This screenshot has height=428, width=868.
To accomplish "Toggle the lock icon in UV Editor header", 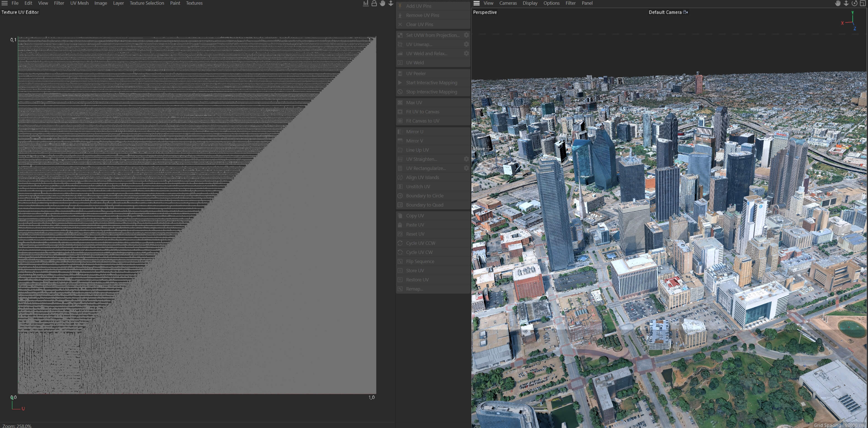I will coord(374,3).
